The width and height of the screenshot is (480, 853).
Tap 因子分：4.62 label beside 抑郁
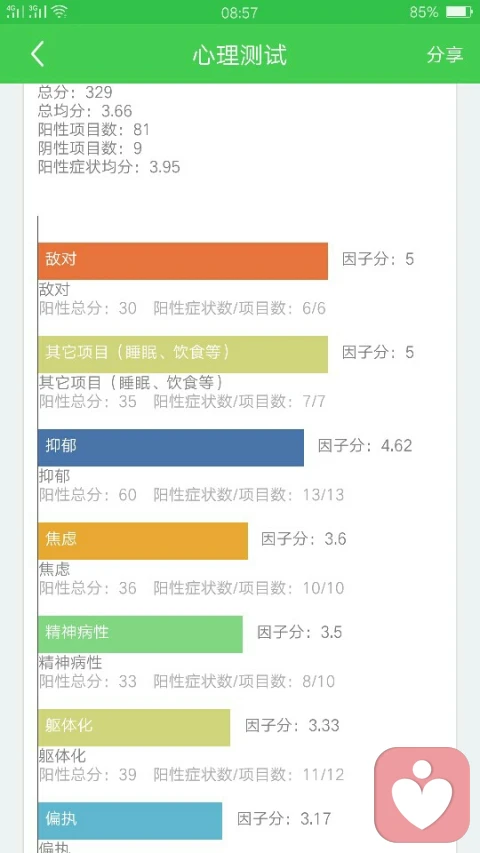pos(365,446)
